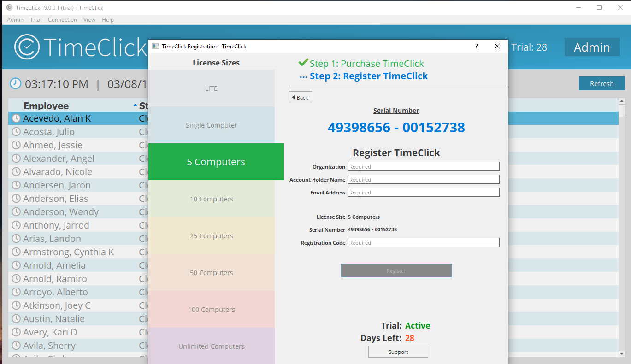Choose the 25 Computers license size
This screenshot has height=364, width=631.
click(x=212, y=236)
